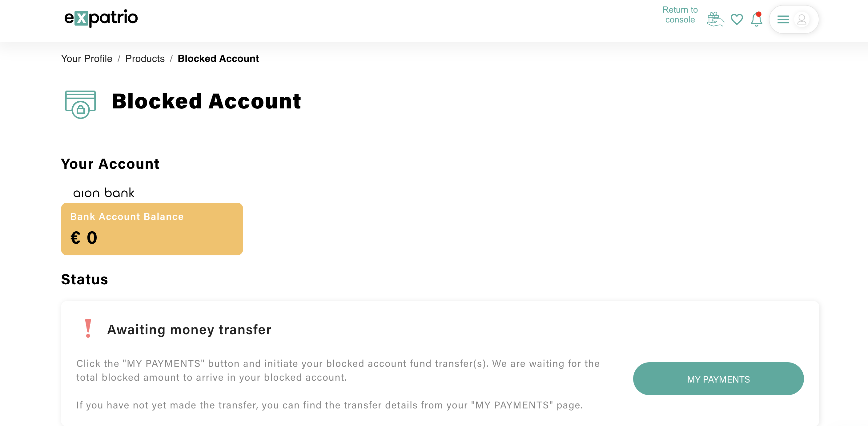868x426 pixels.
Task: Click the Bank Account Balance label
Action: coord(127,217)
